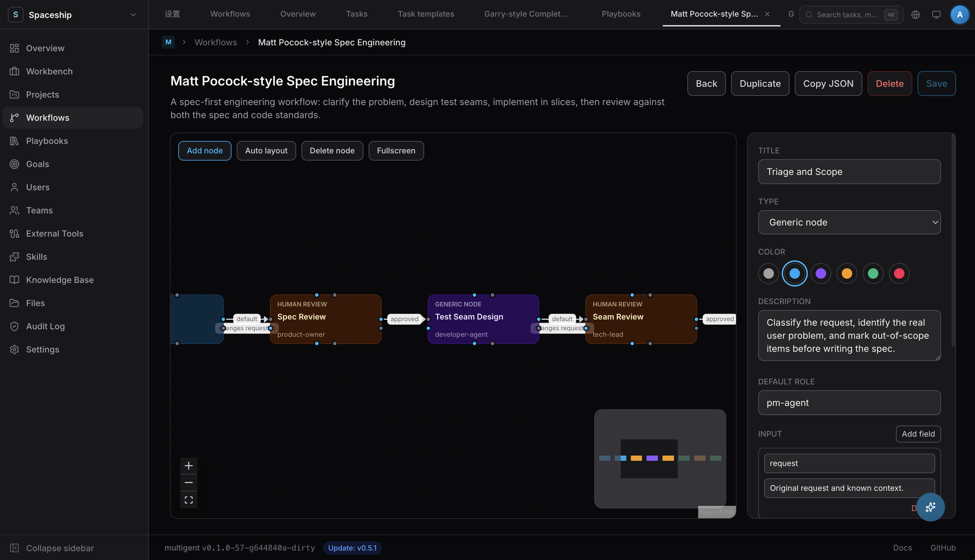Click the Default Role field with pm-agent
975x560 pixels.
[849, 403]
